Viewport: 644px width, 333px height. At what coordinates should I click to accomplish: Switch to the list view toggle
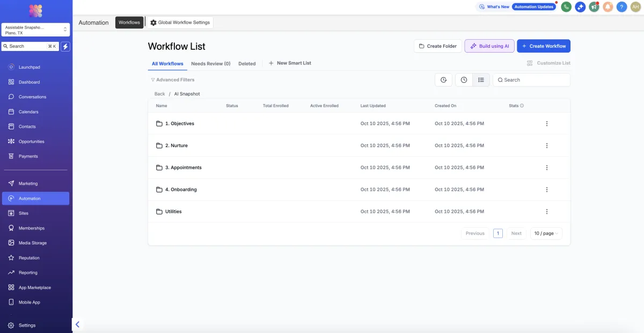[x=481, y=80]
